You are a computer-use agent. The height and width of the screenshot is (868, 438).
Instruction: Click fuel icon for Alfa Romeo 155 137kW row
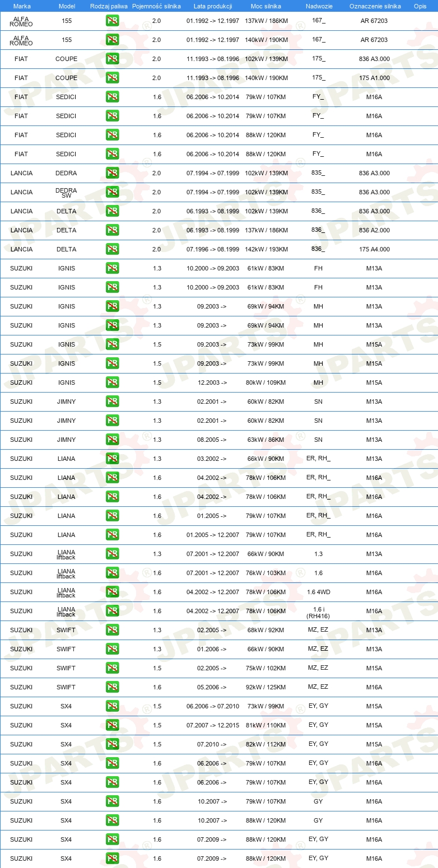click(x=112, y=21)
